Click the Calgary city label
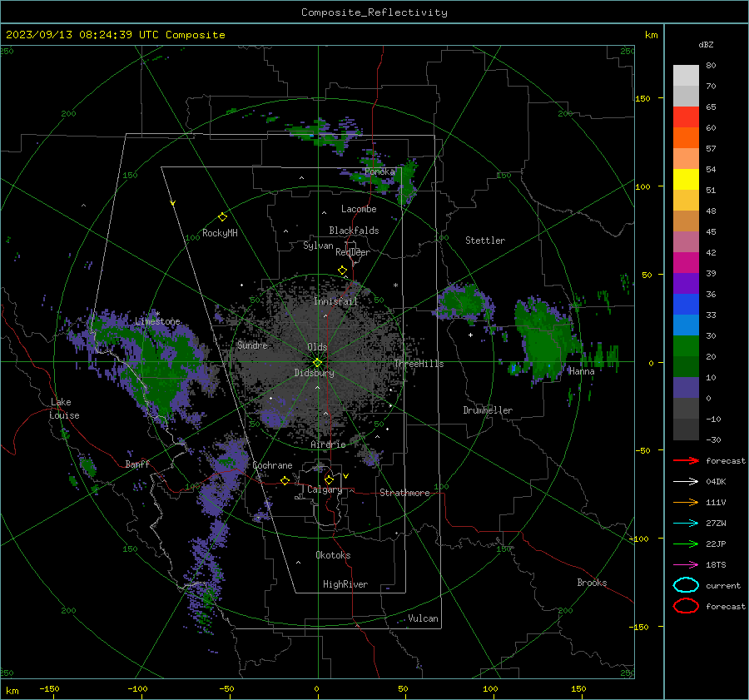The image size is (749, 700). click(x=325, y=489)
